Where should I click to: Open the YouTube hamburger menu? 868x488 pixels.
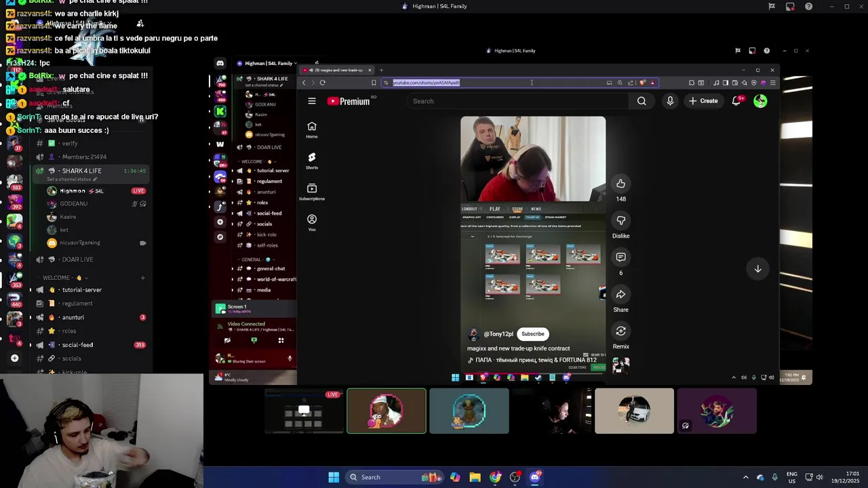click(312, 101)
